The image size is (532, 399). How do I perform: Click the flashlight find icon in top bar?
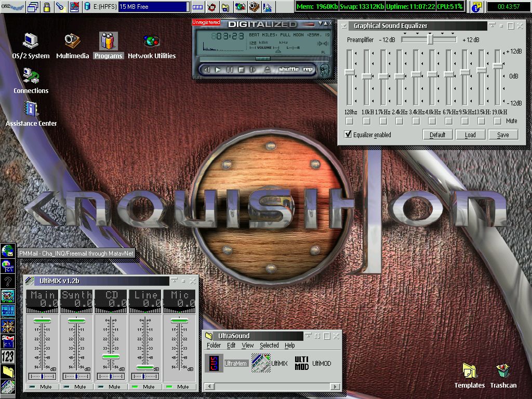click(x=61, y=7)
